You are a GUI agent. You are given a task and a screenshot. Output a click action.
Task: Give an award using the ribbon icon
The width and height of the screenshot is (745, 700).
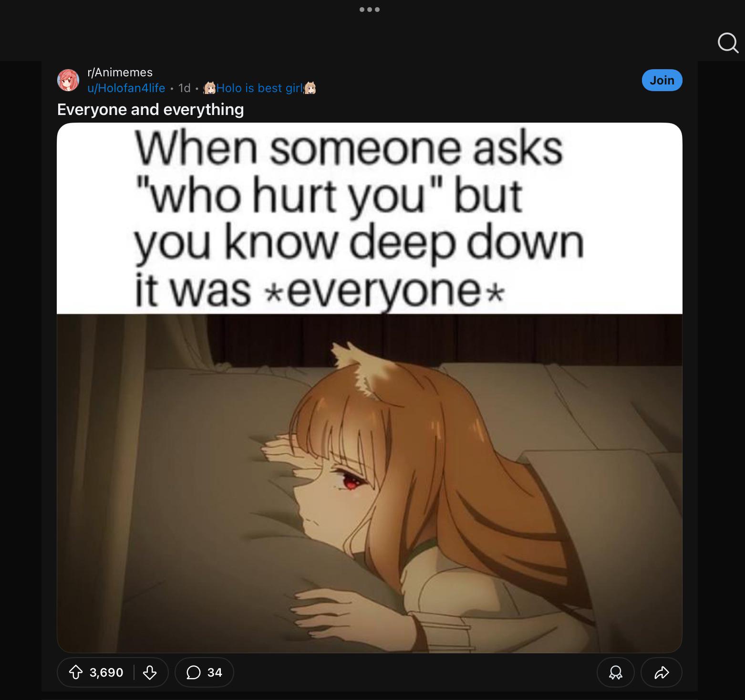point(616,672)
